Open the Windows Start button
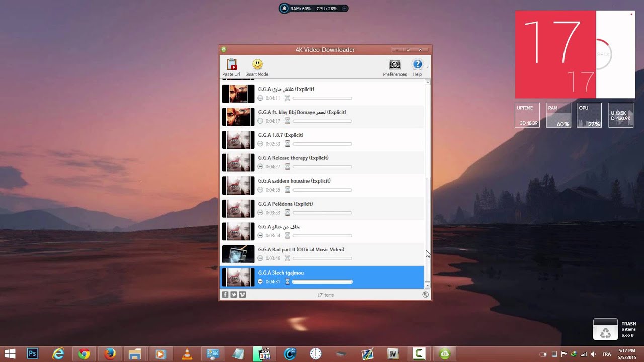Image resolution: width=644 pixels, height=362 pixels. (9, 354)
